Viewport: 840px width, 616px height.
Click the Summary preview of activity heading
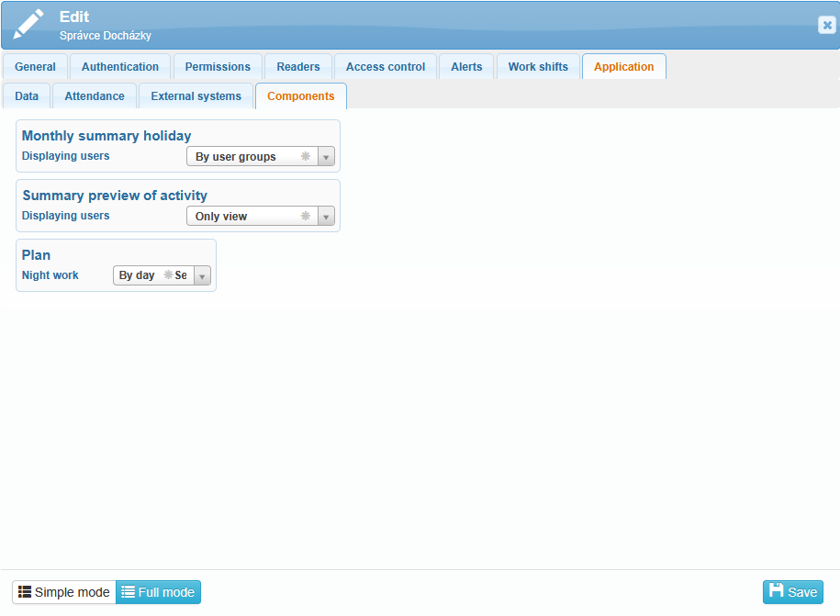115,196
